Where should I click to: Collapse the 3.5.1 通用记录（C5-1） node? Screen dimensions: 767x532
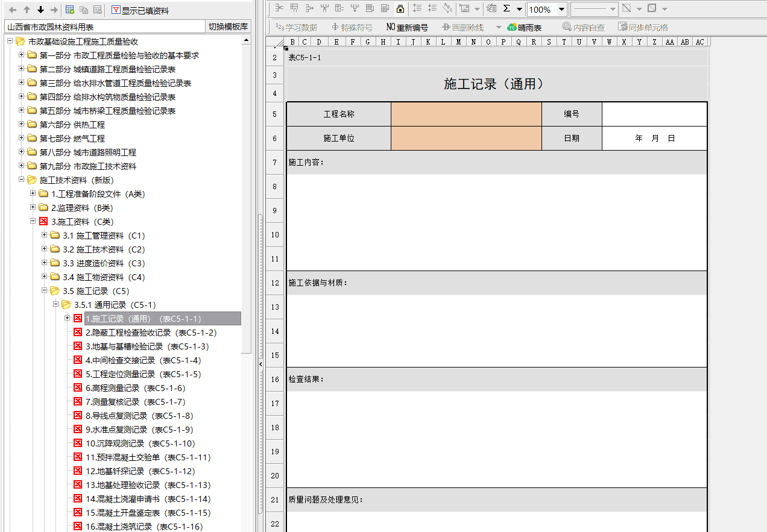[56, 304]
